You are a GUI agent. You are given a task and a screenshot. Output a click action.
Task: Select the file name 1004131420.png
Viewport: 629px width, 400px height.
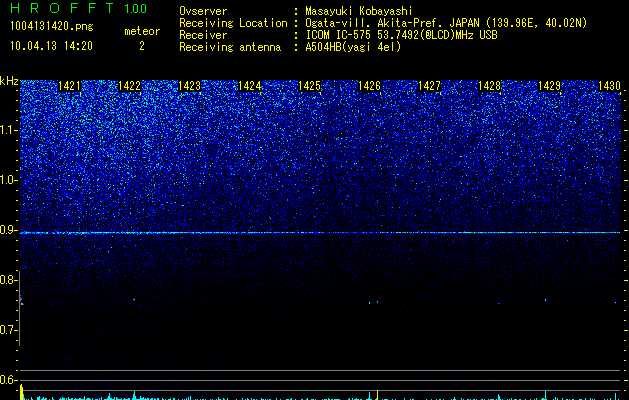(51, 27)
